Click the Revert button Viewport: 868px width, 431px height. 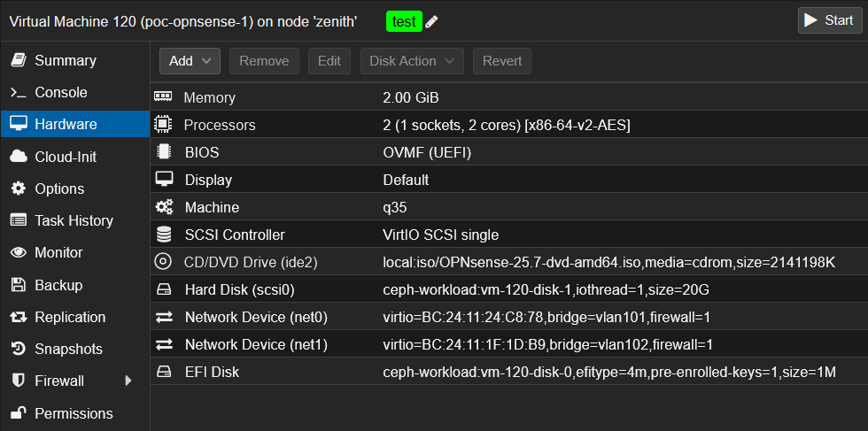[x=502, y=61]
